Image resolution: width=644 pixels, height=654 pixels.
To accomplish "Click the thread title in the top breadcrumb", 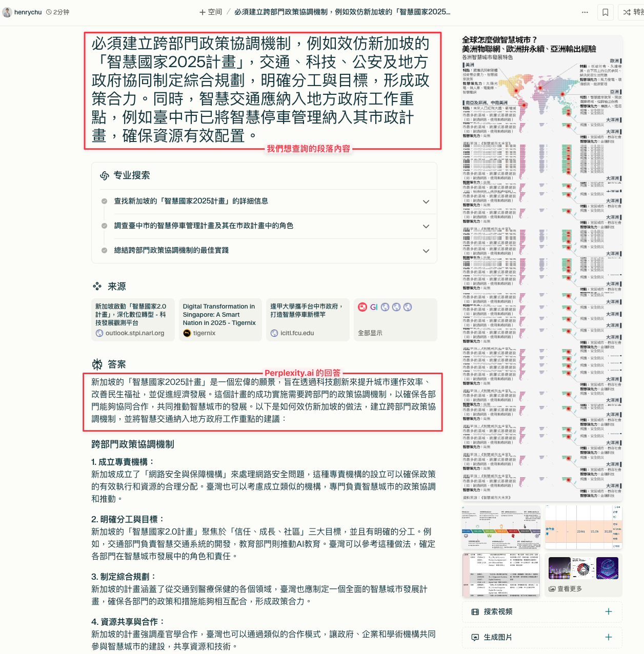I will (x=343, y=12).
